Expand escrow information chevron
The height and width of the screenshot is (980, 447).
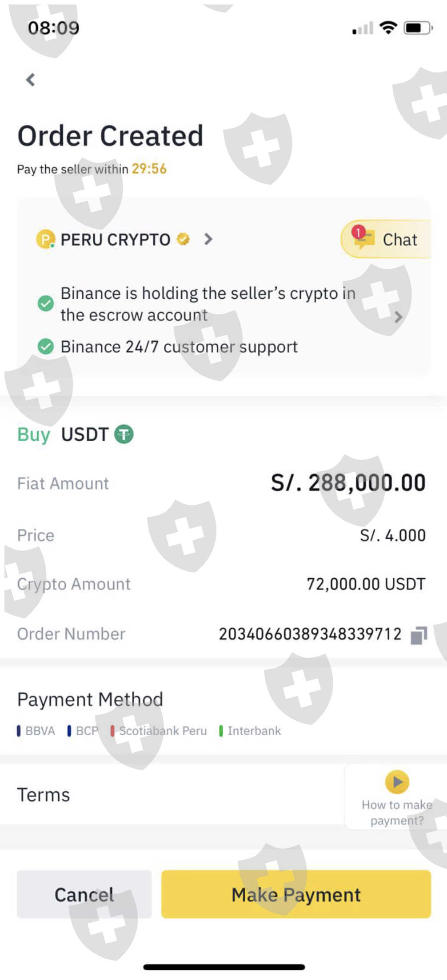pos(398,317)
